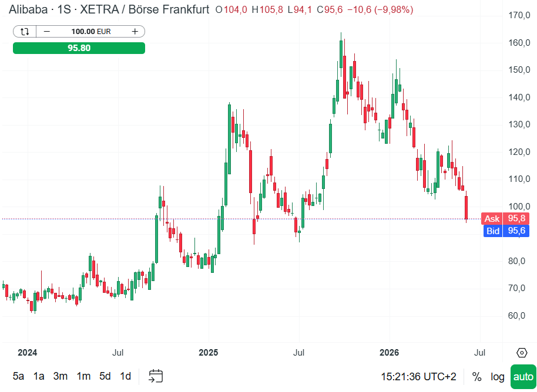Click the 80,0 price axis label

tap(517, 261)
